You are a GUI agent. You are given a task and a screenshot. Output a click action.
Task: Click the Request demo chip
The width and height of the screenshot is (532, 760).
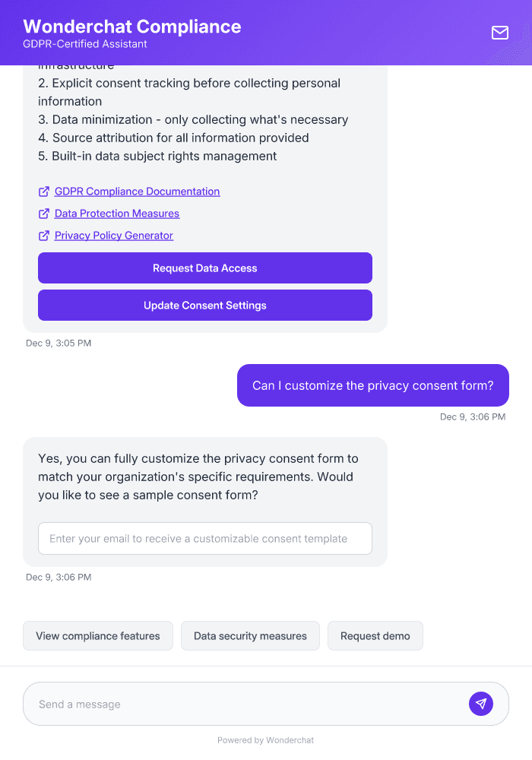375,635
